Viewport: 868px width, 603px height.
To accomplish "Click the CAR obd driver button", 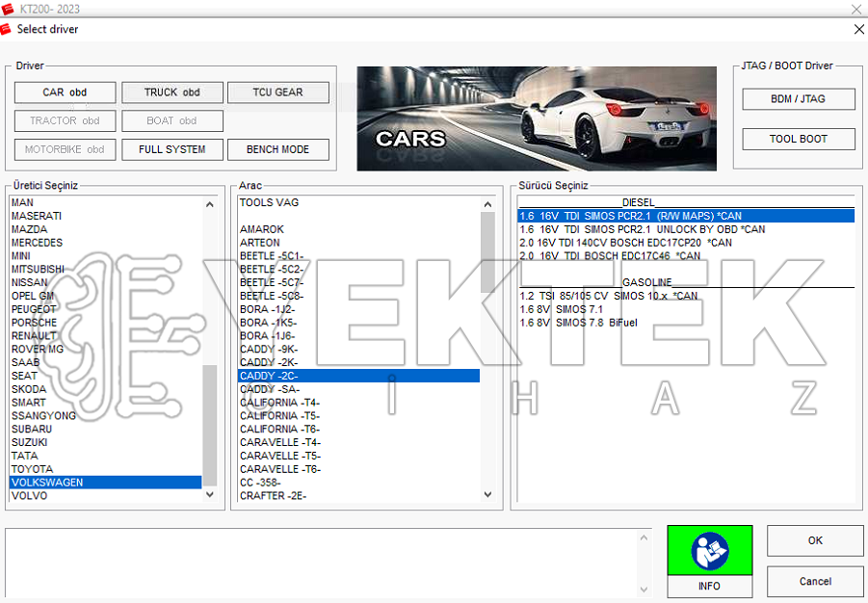I will [x=65, y=92].
